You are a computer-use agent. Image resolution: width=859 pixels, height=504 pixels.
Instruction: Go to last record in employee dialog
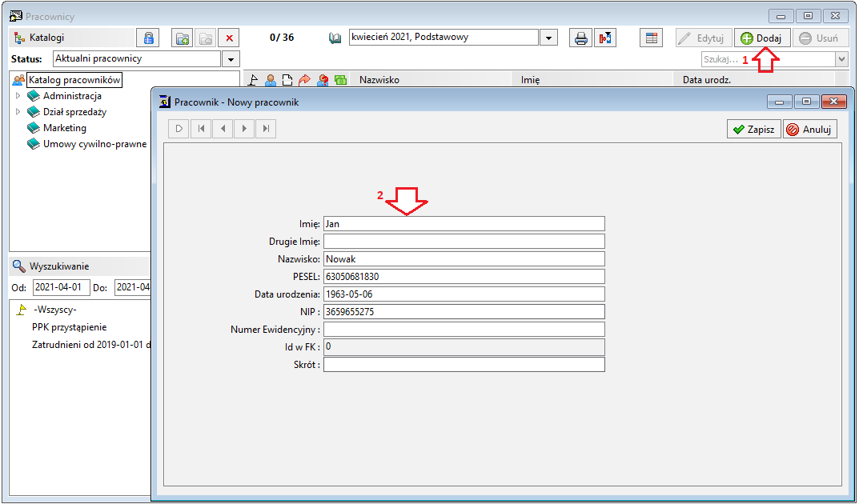pyautogui.click(x=266, y=129)
